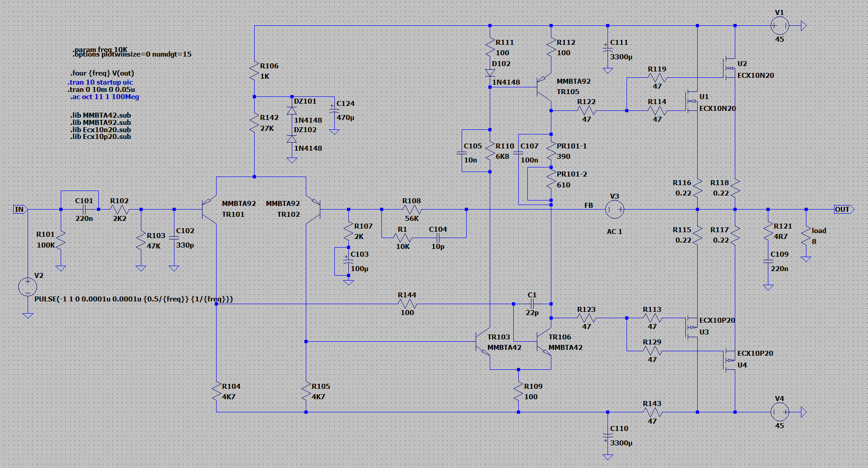Select capacitor C105 10n
Viewport: 868px width, 468px height.
point(462,153)
